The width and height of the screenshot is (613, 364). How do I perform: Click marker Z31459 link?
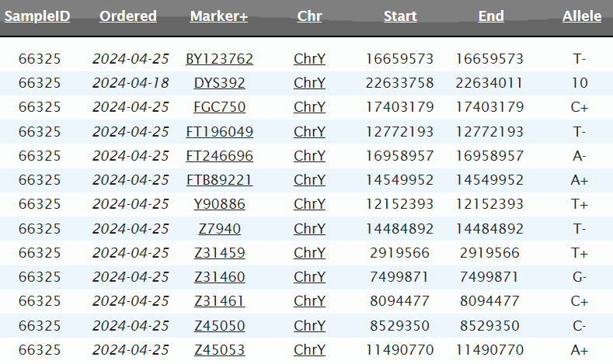219,253
